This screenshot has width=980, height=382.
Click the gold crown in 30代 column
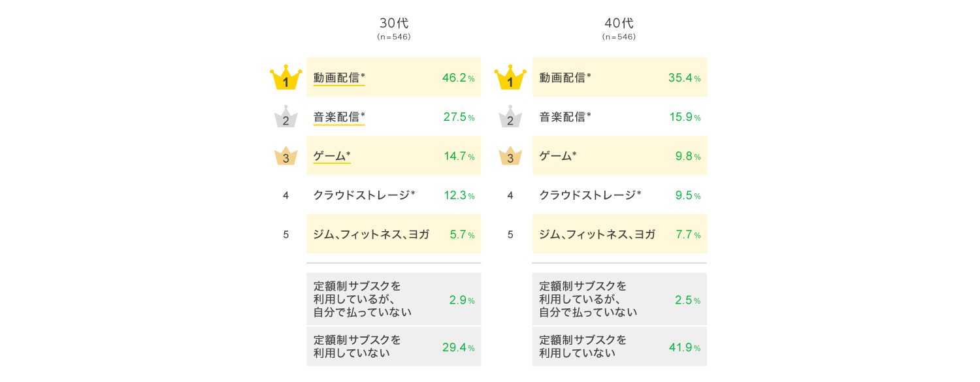pos(286,78)
